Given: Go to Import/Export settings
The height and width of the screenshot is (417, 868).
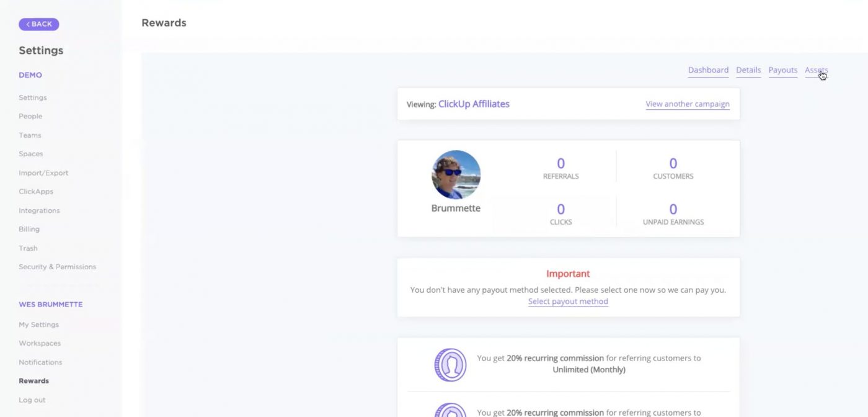Looking at the screenshot, I should pos(43,173).
